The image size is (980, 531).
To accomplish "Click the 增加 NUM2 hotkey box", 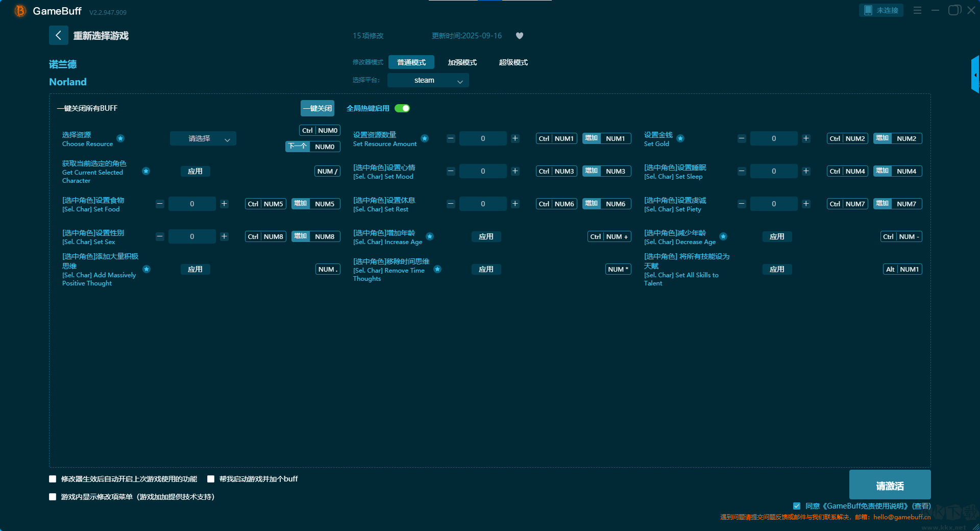I will 898,138.
